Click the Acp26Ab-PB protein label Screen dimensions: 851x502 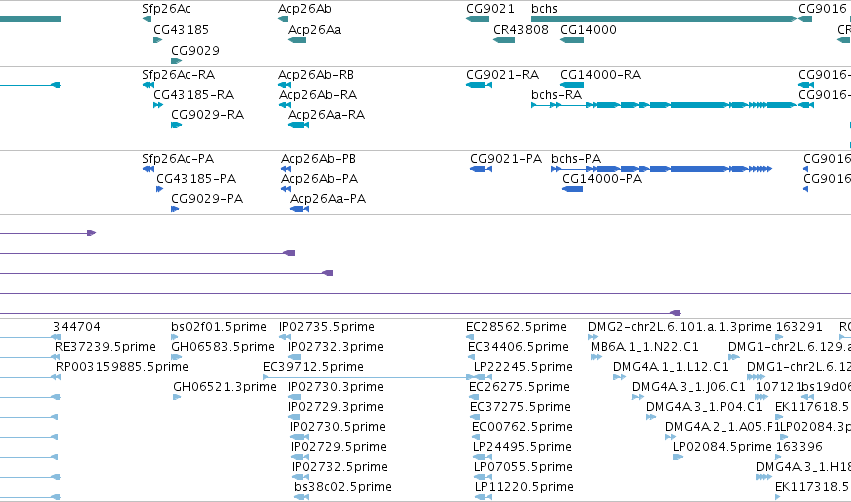pos(318,158)
